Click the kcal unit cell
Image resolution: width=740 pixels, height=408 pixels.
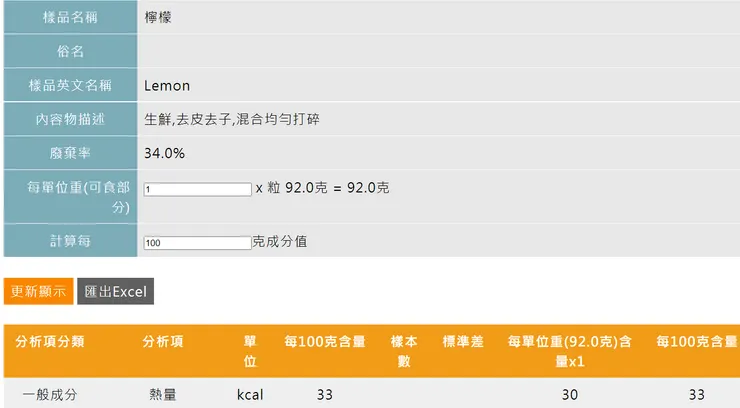[250, 395]
